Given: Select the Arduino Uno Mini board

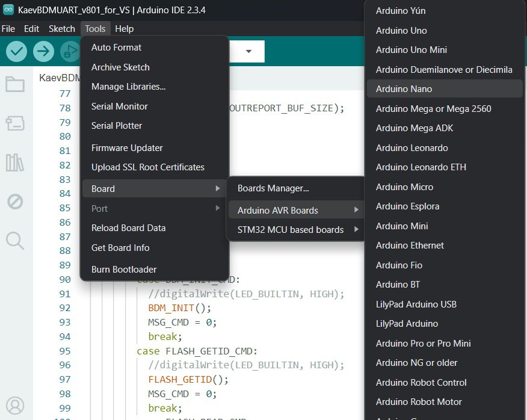Looking at the screenshot, I should click(445, 50).
